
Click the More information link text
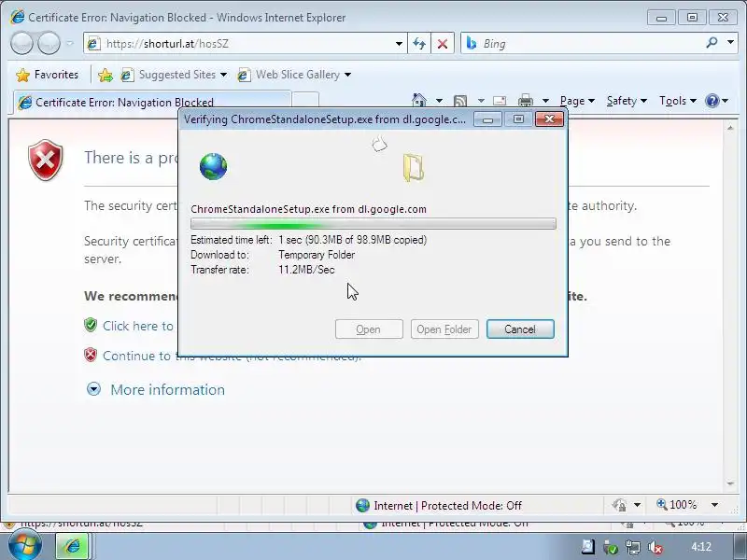click(x=167, y=389)
